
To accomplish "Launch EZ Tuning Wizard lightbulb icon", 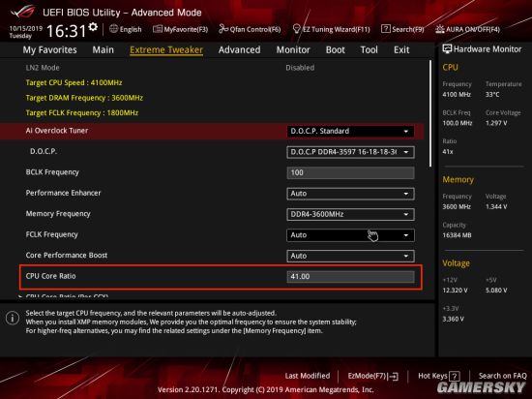I will coord(296,29).
